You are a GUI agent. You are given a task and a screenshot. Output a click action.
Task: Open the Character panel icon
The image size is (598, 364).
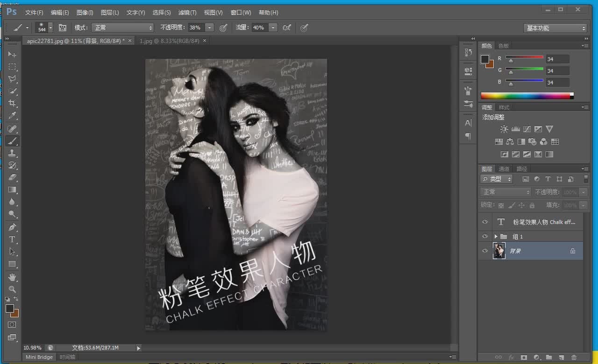coord(468,123)
